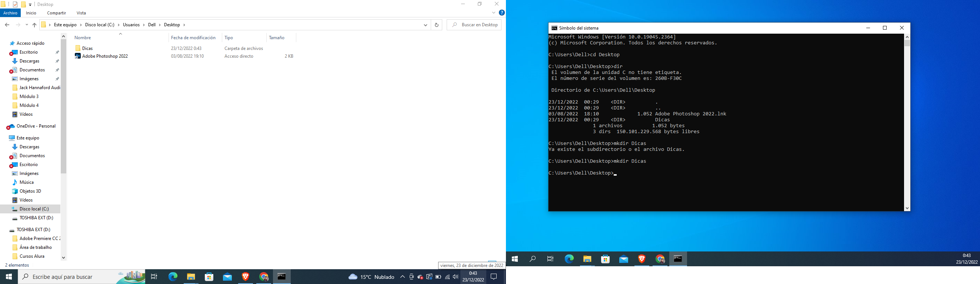The image size is (980, 284).
Task: Open Chrome in the taskbar under the command prompt
Action: (660, 259)
